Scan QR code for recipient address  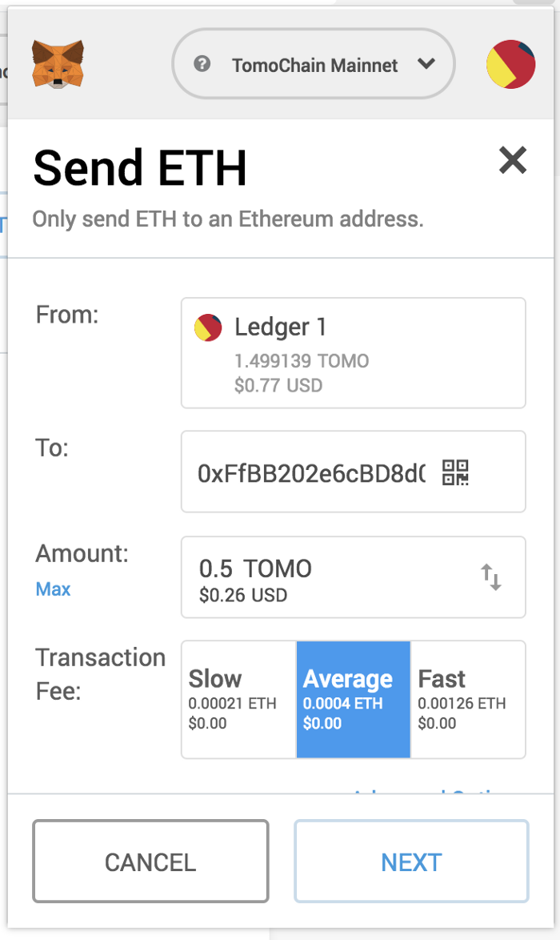click(x=455, y=472)
